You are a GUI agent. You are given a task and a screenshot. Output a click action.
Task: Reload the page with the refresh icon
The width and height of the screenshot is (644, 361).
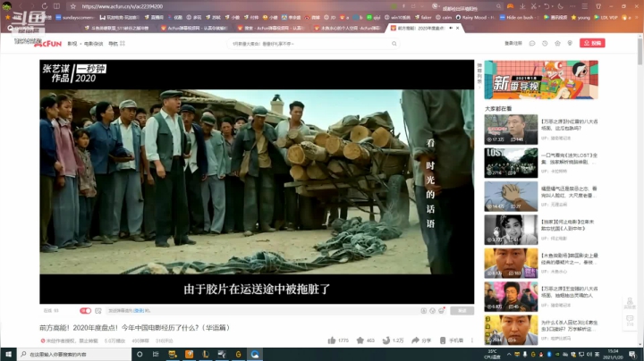(x=45, y=6)
